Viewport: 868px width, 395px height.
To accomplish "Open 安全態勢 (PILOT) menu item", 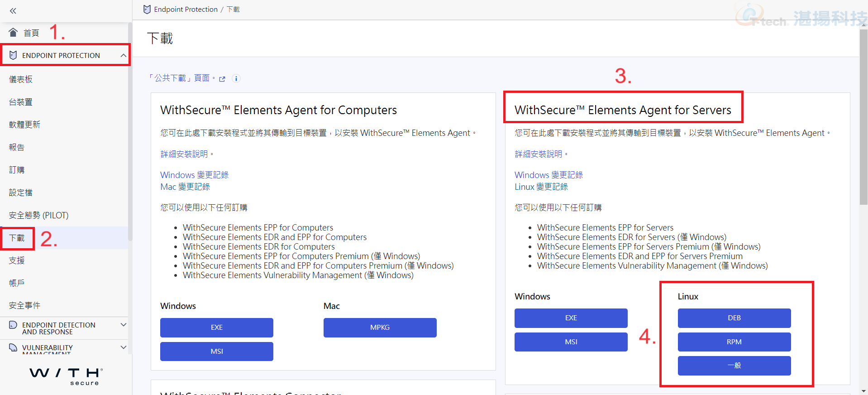I will click(39, 215).
